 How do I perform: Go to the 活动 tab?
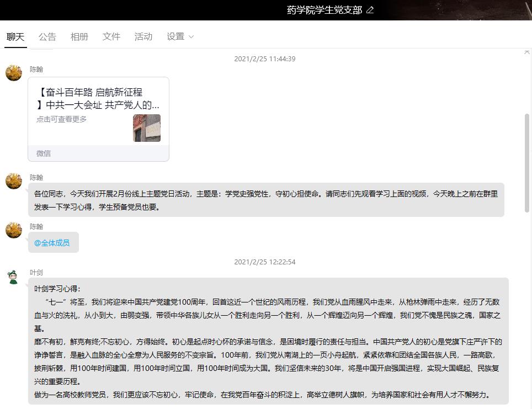[143, 36]
